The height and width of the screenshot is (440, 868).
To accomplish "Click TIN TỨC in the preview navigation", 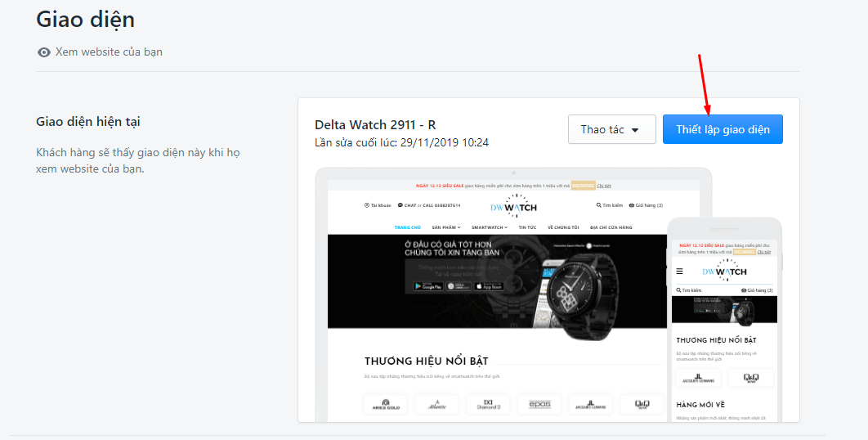I will [x=527, y=227].
